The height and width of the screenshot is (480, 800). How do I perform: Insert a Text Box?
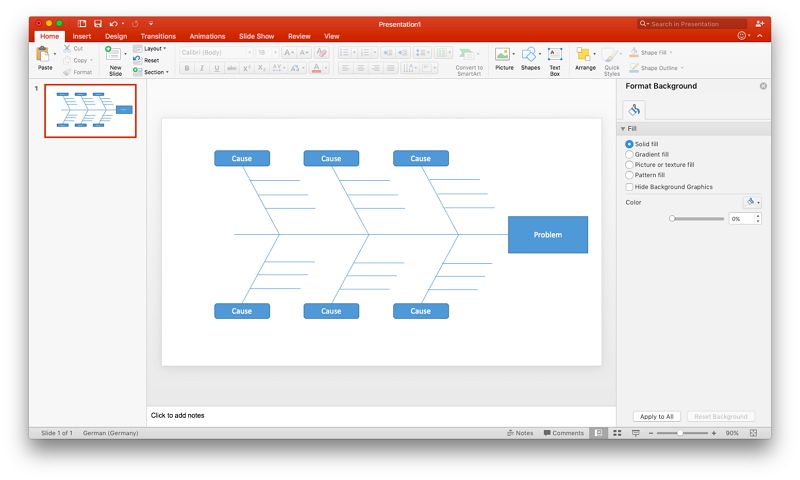coord(555,56)
